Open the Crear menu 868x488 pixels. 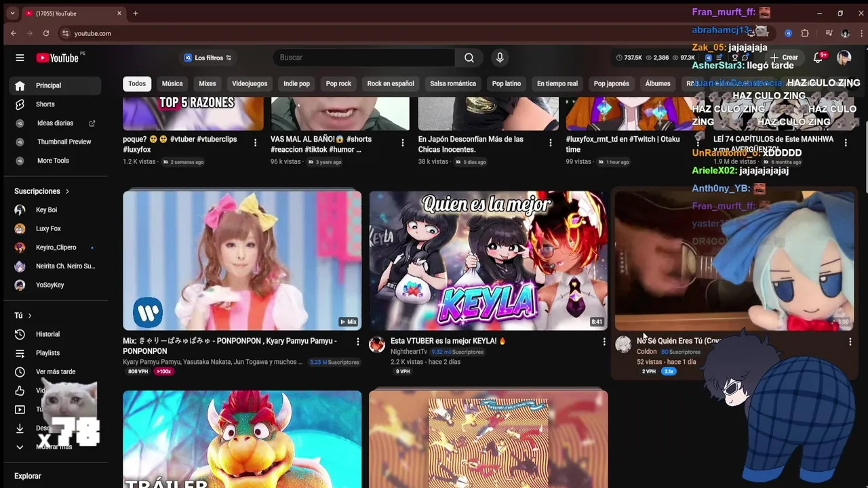tap(785, 58)
